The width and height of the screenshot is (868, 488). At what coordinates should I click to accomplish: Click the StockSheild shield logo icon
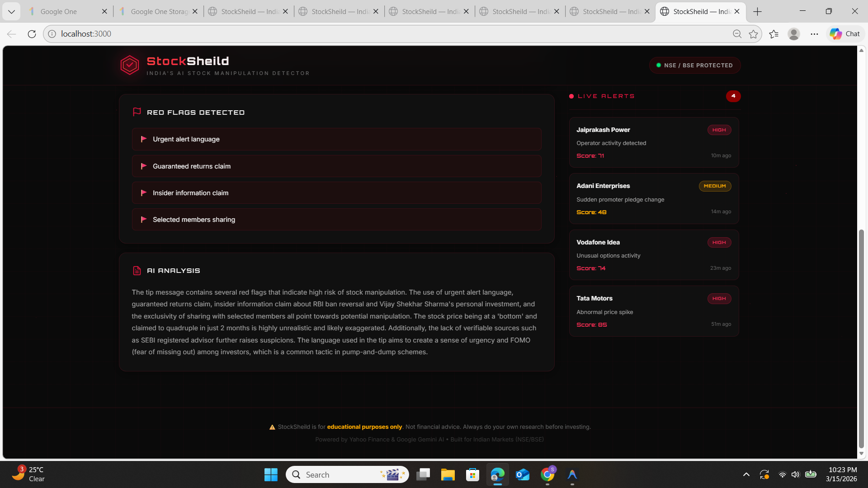pyautogui.click(x=129, y=66)
